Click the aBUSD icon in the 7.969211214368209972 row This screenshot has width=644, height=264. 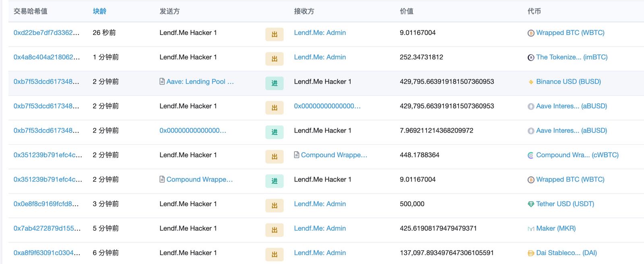[531, 131]
